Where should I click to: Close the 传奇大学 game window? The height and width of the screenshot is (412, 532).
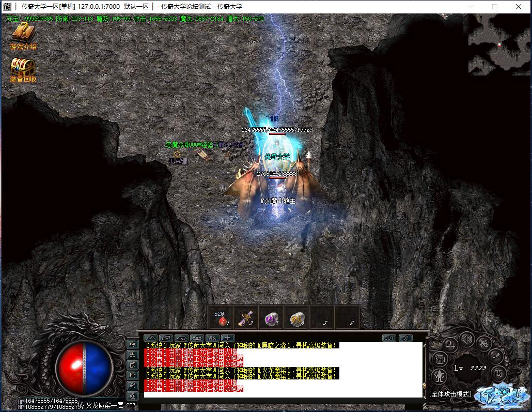pyautogui.click(x=519, y=6)
